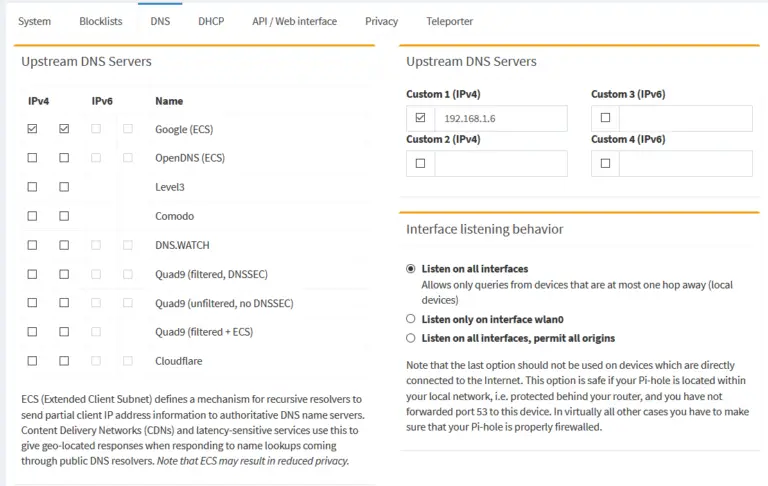Enable second IPv4 checkbox for Level3
This screenshot has width=768, height=486.
[64, 187]
